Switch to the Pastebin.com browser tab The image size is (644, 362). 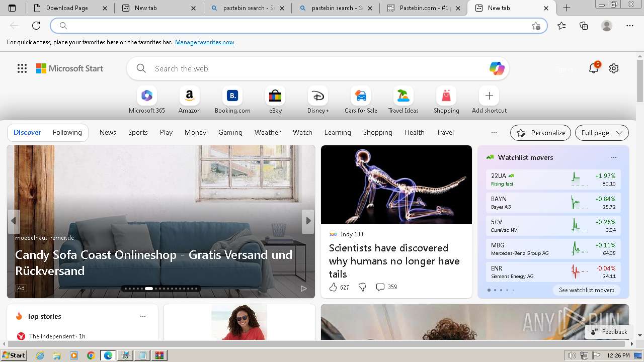click(x=423, y=8)
